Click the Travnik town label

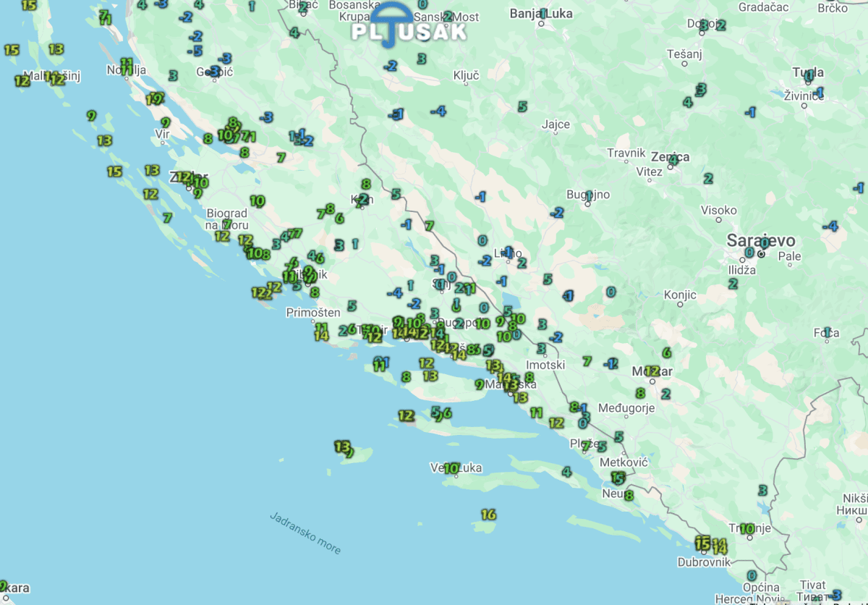626,153
